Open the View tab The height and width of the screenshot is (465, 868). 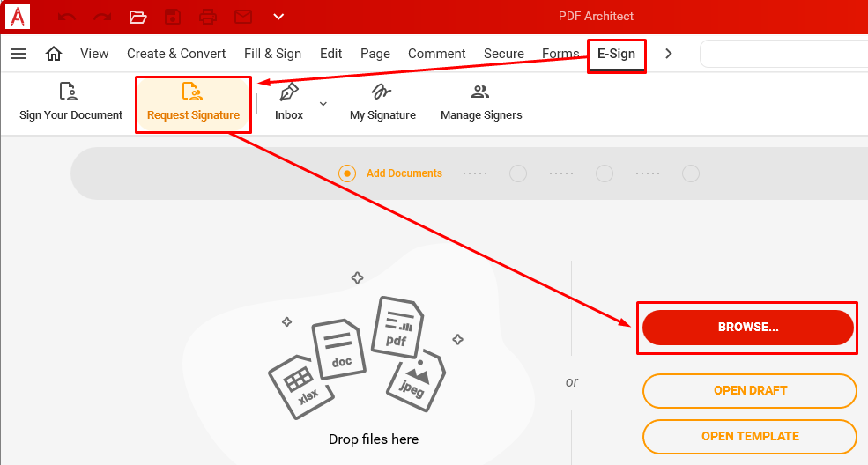(x=94, y=54)
